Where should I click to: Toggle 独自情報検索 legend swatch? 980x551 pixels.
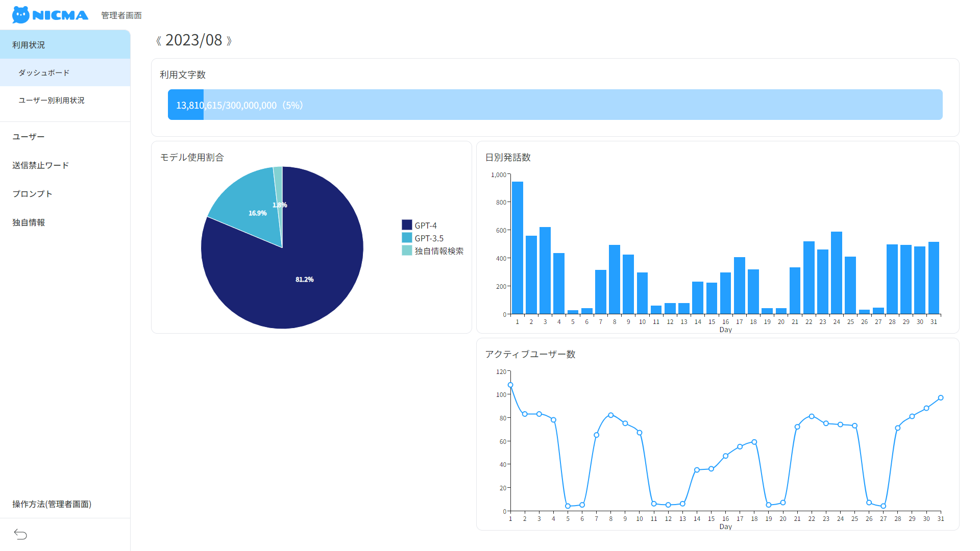pyautogui.click(x=407, y=251)
